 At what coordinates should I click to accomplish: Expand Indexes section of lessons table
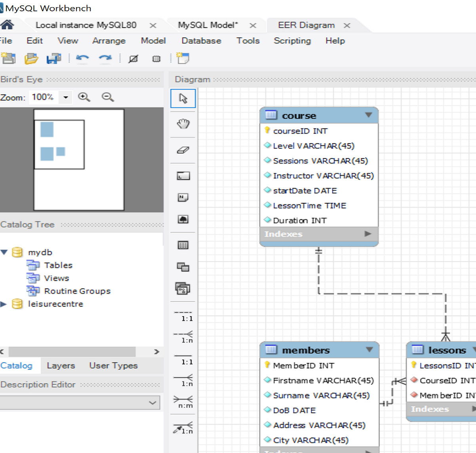tap(474, 409)
